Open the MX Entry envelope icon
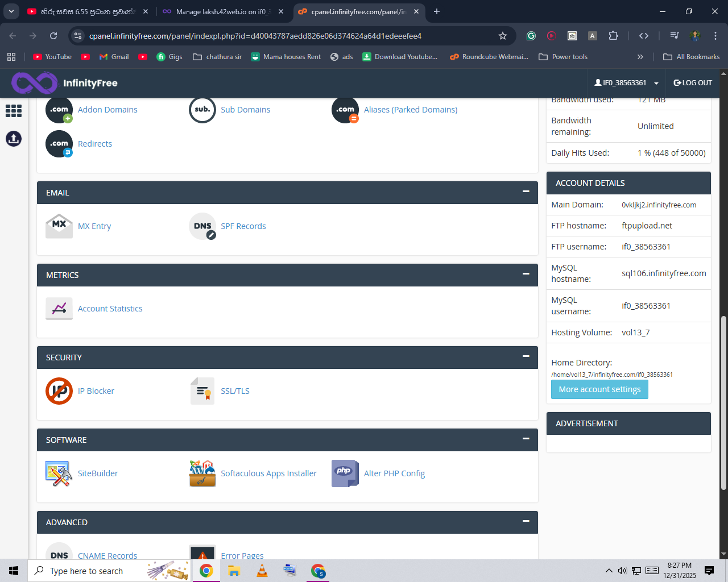Screen dimensions: 728x582 tap(59, 226)
